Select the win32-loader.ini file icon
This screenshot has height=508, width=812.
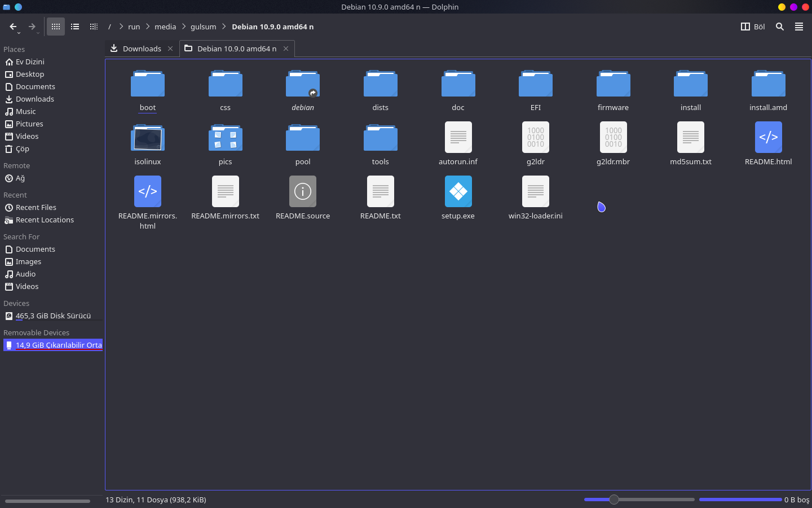click(536, 191)
